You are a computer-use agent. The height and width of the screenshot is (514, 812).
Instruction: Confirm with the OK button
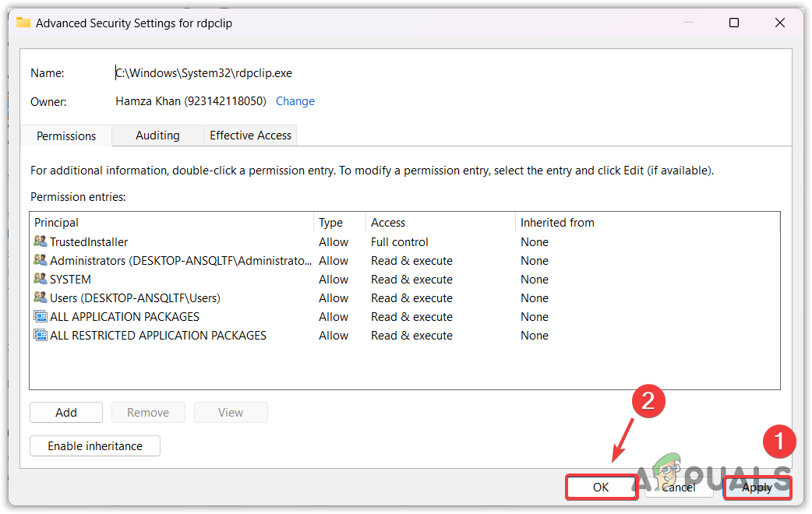tap(601, 487)
